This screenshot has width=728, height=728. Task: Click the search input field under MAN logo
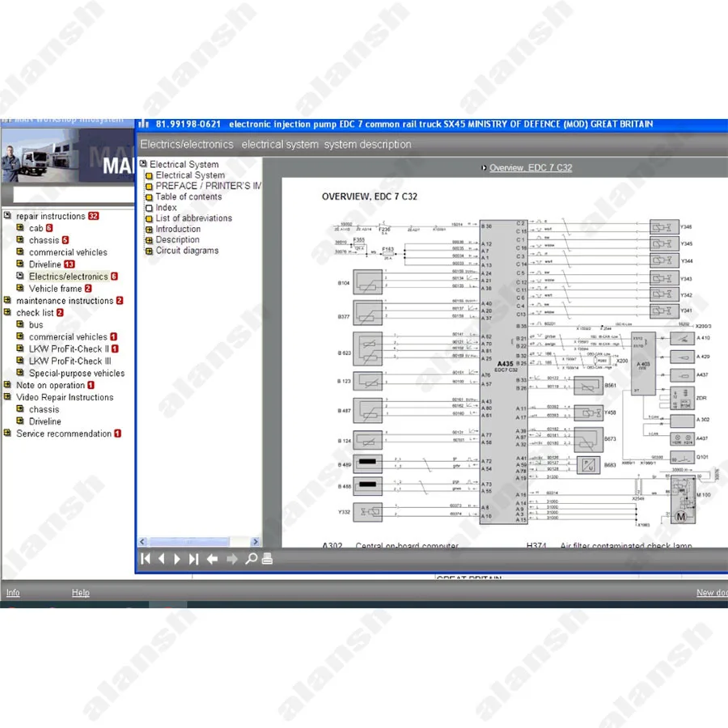coord(74,194)
